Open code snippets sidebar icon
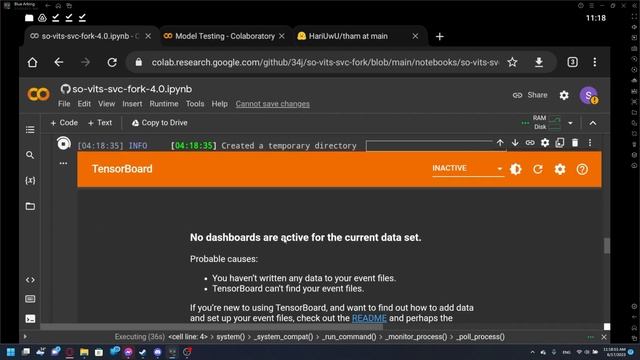This screenshot has height=360, width=640. pos(30,280)
